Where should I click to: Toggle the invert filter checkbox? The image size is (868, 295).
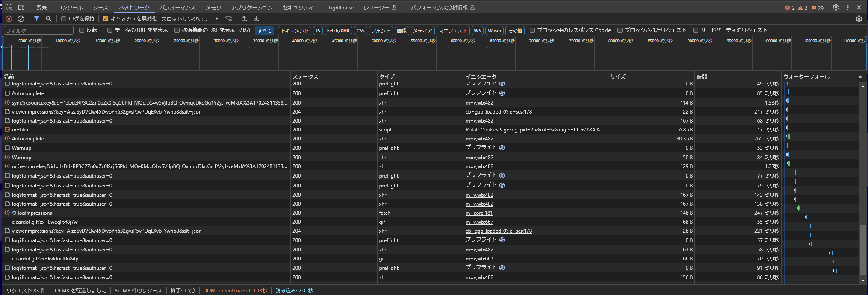tap(82, 30)
